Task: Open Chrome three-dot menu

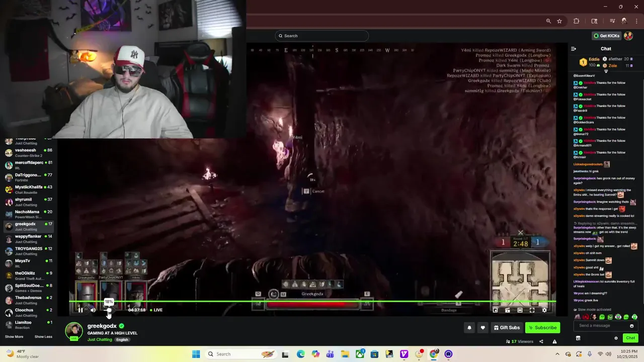Action: [635, 21]
